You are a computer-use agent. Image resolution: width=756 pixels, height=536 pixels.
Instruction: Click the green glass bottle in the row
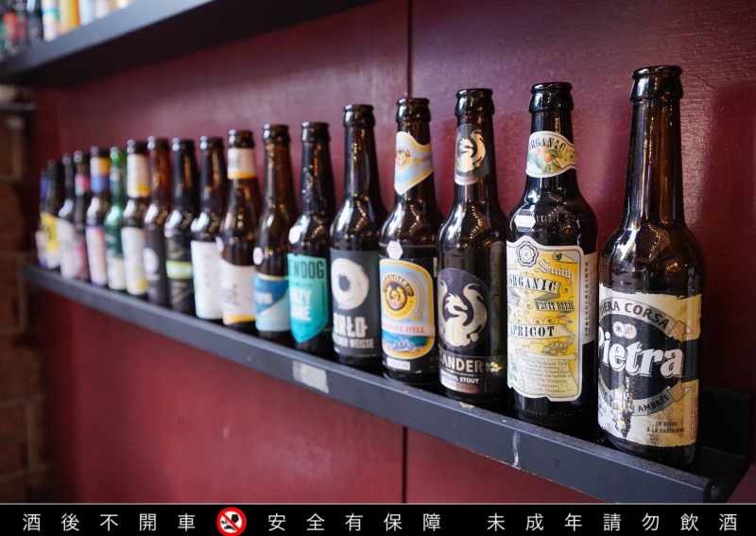115,218
